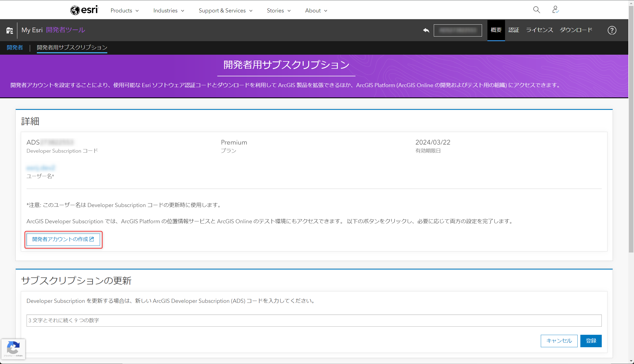Click the back reply arrow icon
The image size is (634, 364).
pyautogui.click(x=426, y=30)
